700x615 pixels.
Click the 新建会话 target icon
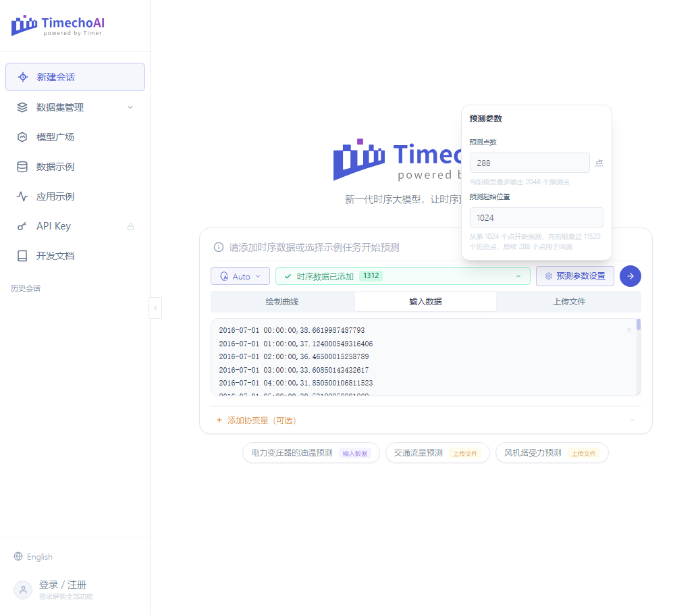pos(23,77)
